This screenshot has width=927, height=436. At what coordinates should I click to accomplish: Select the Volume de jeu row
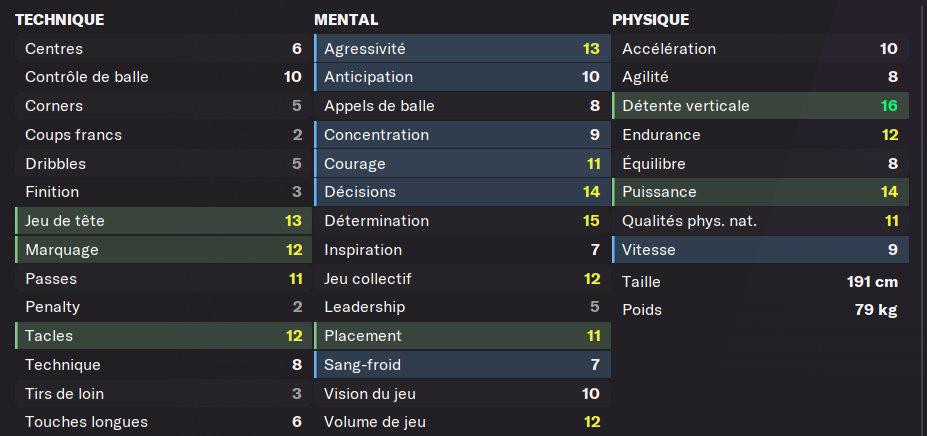[x=462, y=422]
